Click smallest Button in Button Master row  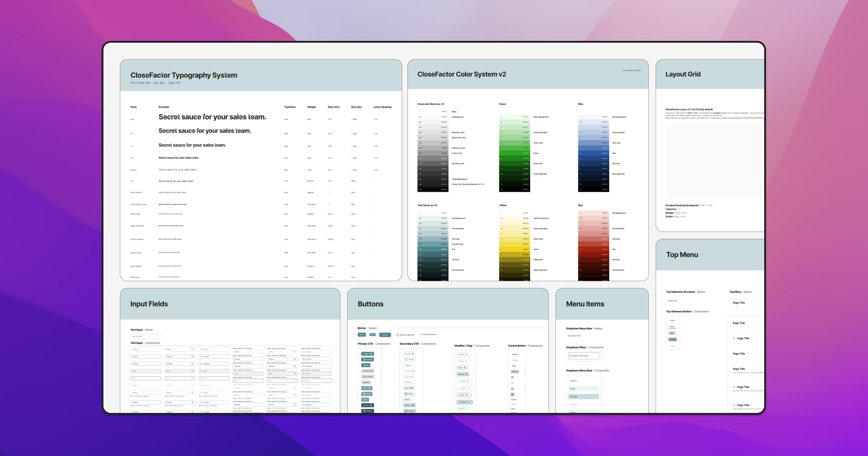pos(373,335)
